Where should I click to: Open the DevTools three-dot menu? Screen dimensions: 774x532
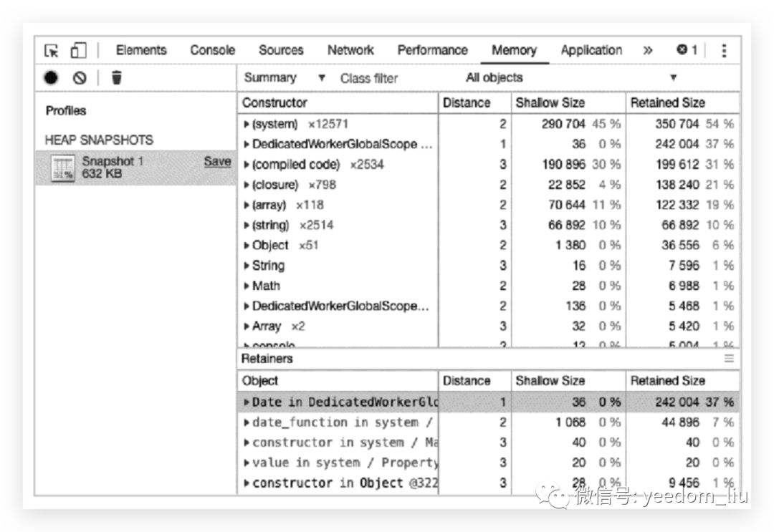coord(724,51)
